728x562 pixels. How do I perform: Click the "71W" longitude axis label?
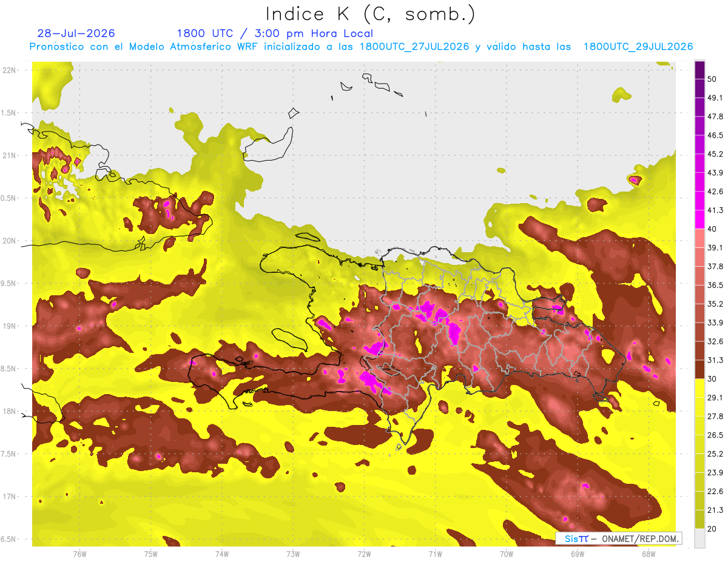[x=435, y=554]
